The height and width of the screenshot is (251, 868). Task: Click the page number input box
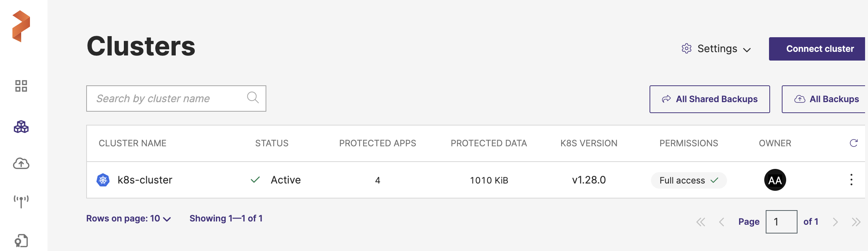781,222
